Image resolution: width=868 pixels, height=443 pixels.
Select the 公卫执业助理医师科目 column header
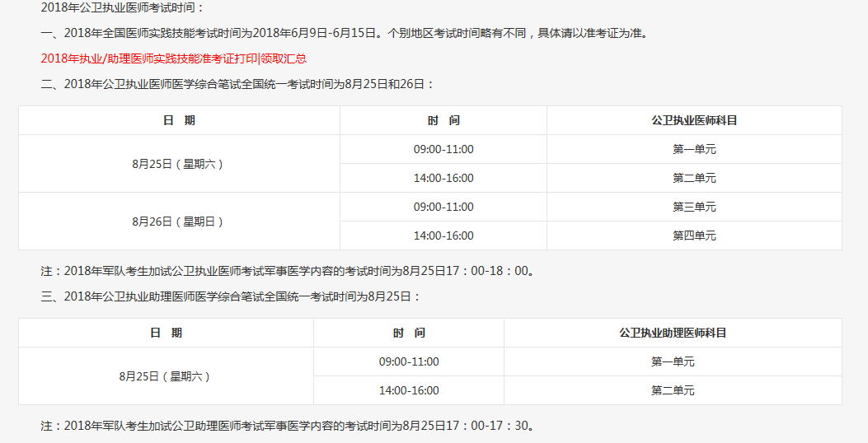[673, 333]
